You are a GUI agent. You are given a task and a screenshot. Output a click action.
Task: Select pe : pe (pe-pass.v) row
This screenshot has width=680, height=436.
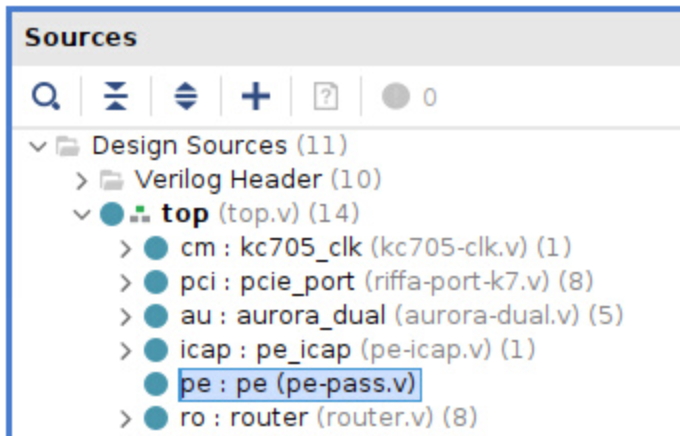pos(300,384)
